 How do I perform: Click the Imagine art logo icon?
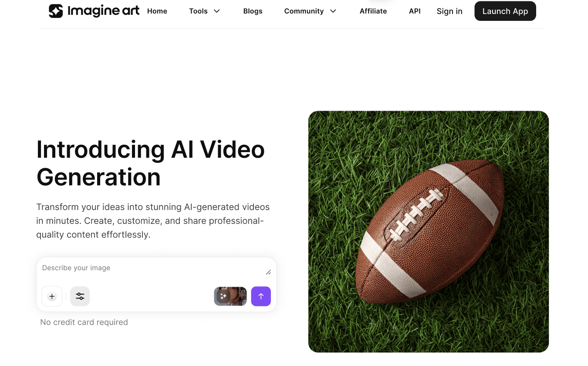pos(56,11)
